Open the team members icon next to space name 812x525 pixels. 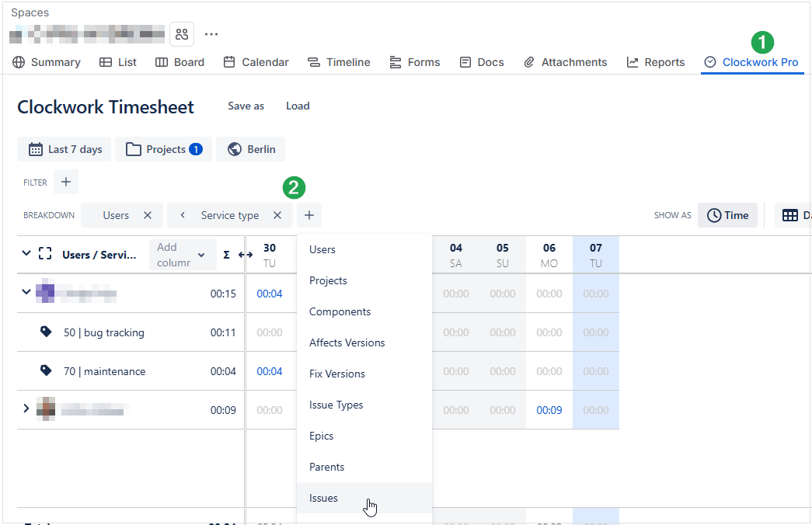pyautogui.click(x=182, y=35)
